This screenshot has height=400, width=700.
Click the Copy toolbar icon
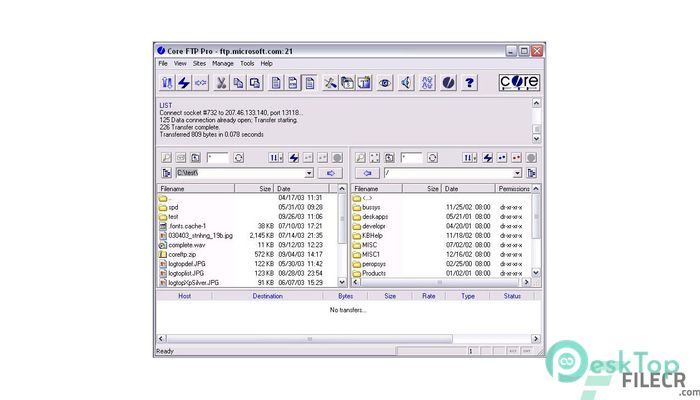[x=238, y=83]
